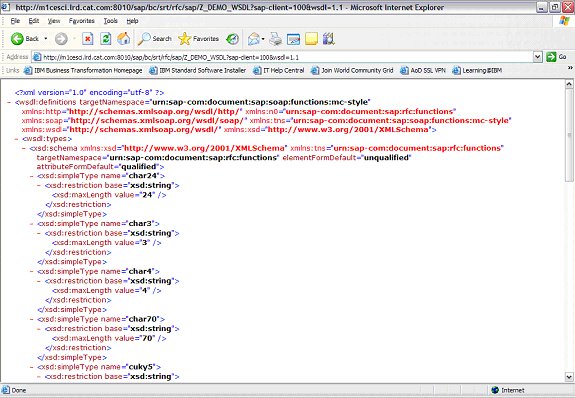Viewport: 575px width, 398px height.
Task: Open the Favorites star button
Action: coord(198,39)
